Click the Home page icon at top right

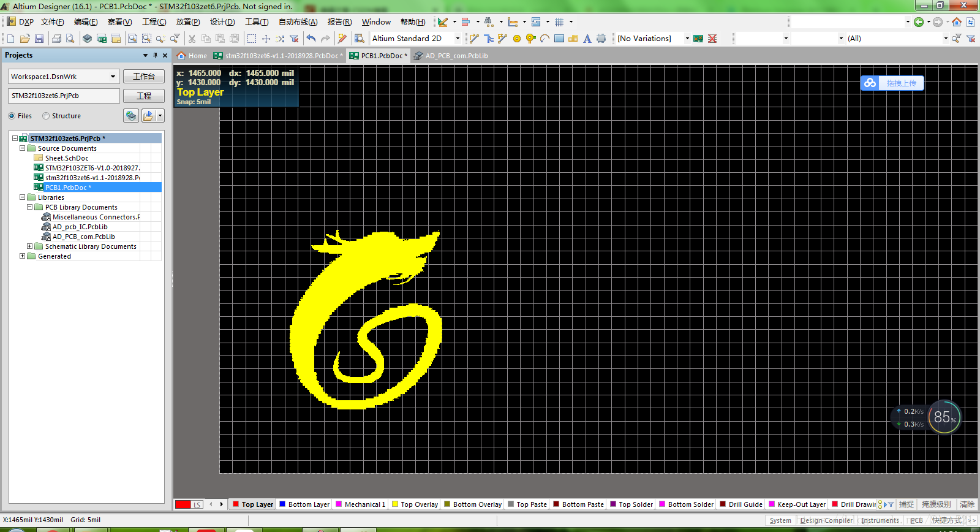pos(957,22)
